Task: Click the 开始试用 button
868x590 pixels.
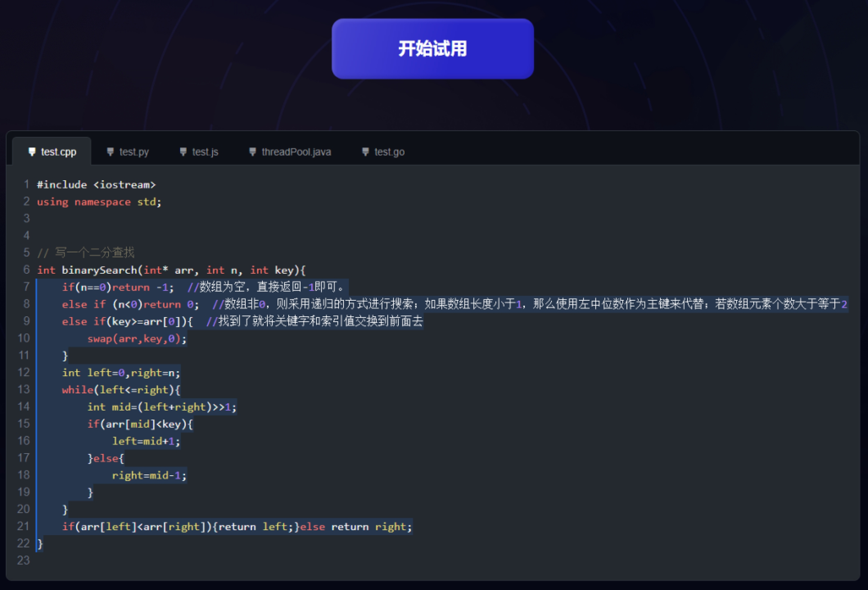Action: point(432,49)
